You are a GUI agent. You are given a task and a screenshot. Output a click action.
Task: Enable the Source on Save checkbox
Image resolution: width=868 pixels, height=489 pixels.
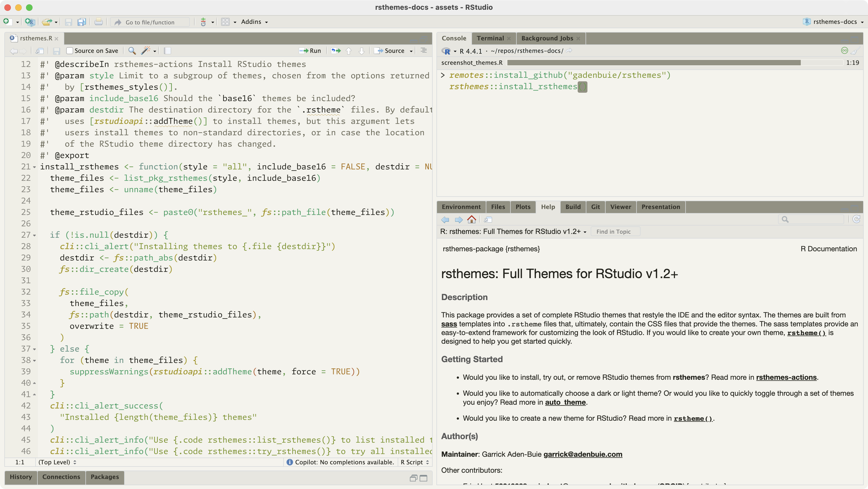[70, 50]
